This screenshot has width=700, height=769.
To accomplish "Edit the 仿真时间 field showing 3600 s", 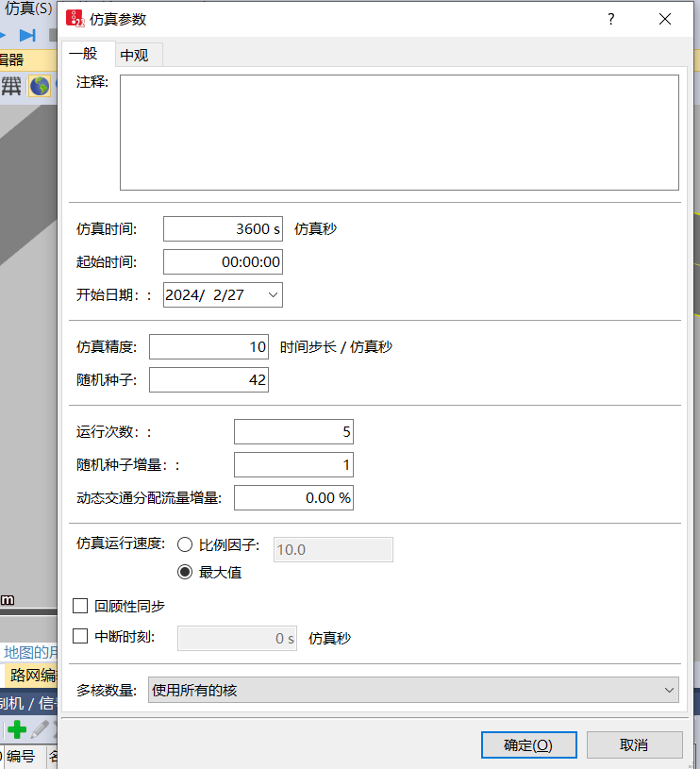I will pyautogui.click(x=223, y=228).
